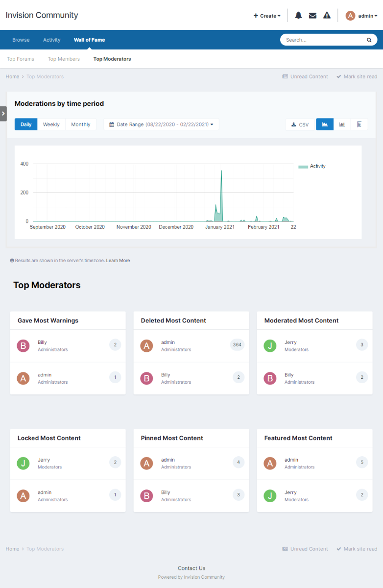Download the CSV export
This screenshot has height=588, width=383.
click(x=300, y=124)
